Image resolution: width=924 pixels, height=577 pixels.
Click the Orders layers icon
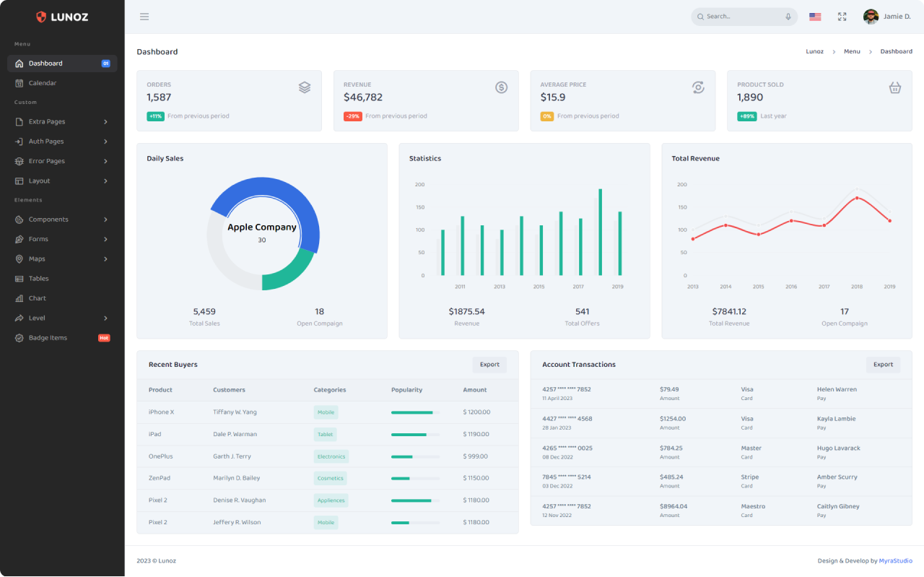pos(305,87)
